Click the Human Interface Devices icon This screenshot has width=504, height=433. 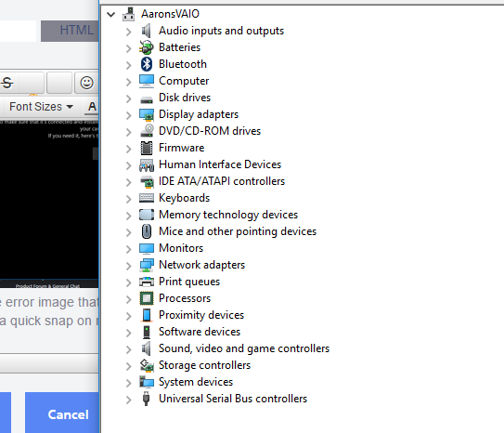pyautogui.click(x=147, y=165)
